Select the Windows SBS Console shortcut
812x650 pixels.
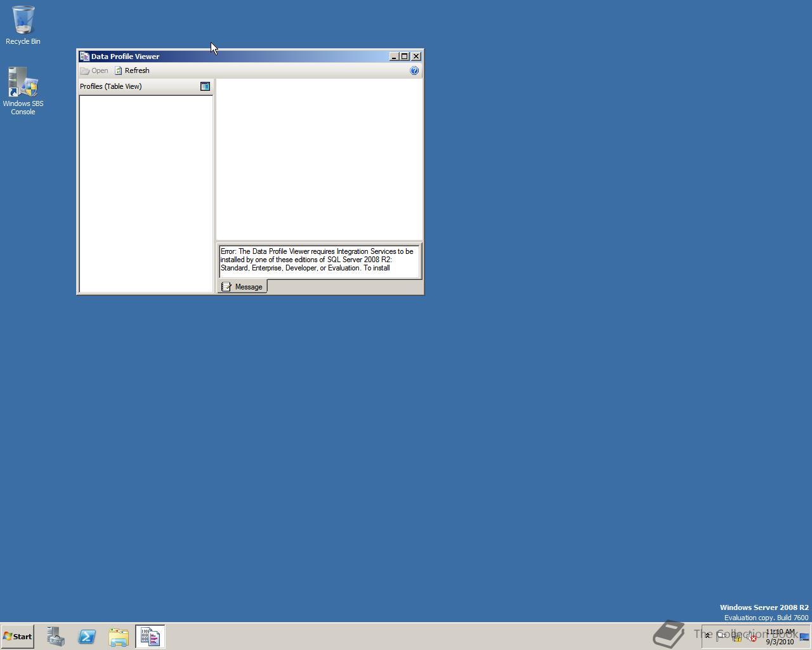pyautogui.click(x=23, y=91)
